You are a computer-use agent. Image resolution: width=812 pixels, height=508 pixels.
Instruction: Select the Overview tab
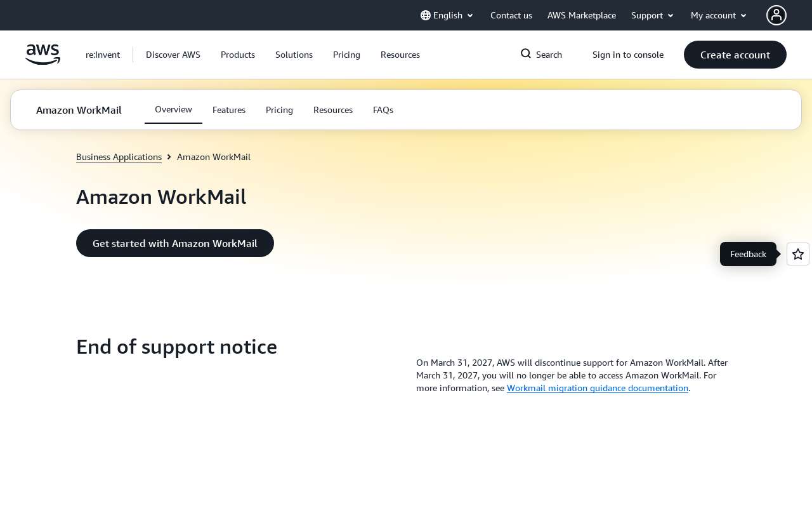tap(173, 110)
